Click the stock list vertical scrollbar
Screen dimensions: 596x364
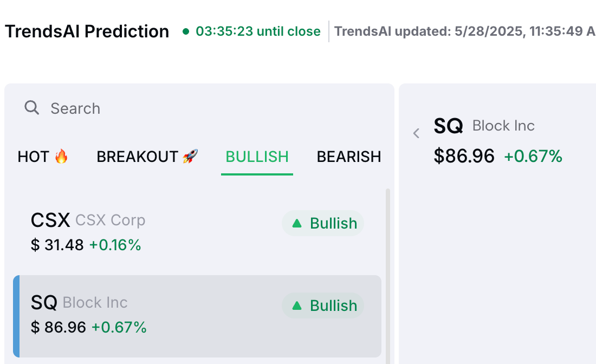(388, 276)
